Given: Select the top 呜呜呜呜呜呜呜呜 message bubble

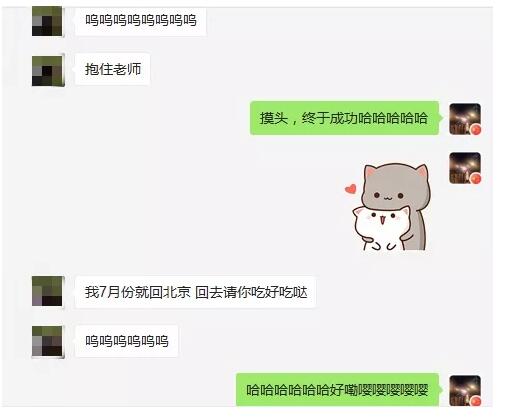Looking at the screenshot, I should (140, 20).
